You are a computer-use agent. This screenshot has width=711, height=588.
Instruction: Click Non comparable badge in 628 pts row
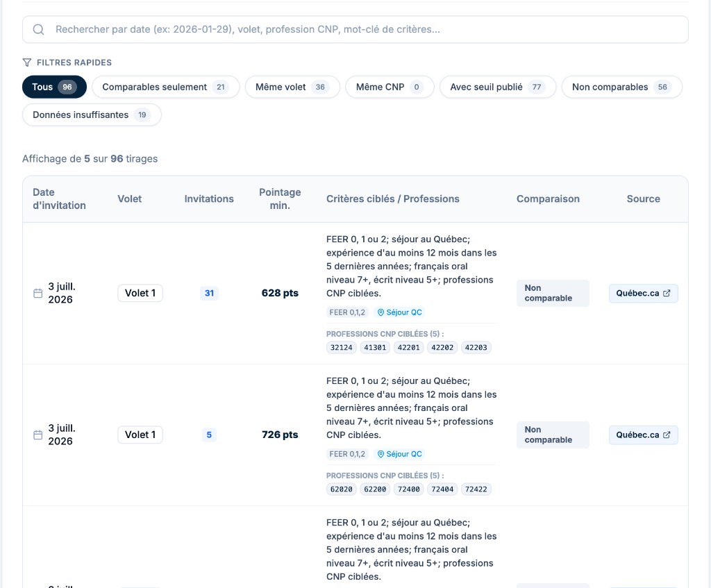coord(553,293)
